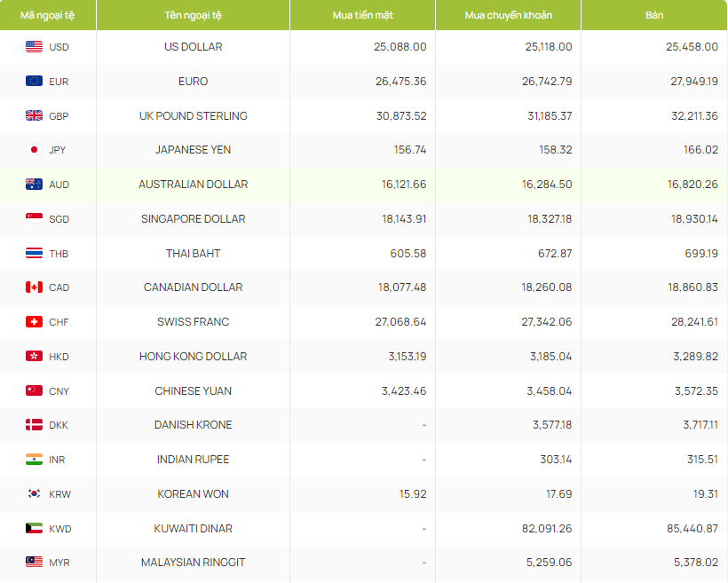The image size is (728, 583).
Task: Select the Australian flag icon
Action: click(x=35, y=185)
